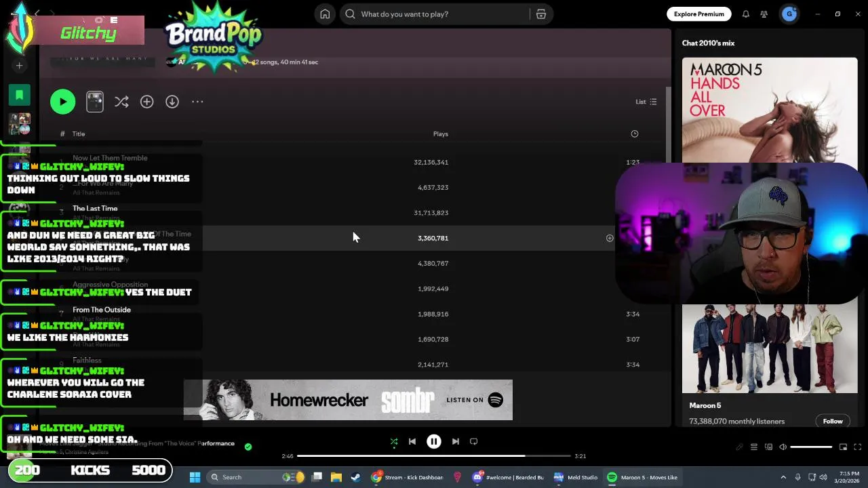
Task: Open the mini player icon
Action: pyautogui.click(x=843, y=447)
